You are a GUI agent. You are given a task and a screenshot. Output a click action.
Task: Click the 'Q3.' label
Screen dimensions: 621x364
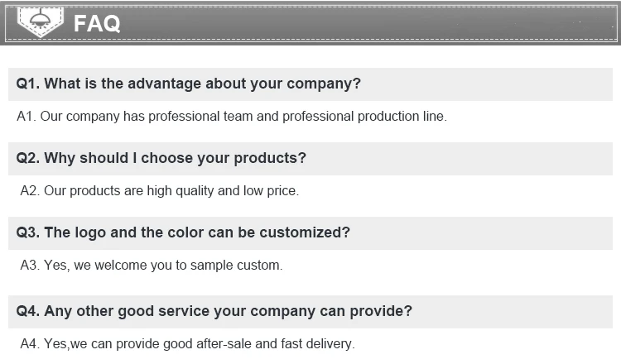click(x=27, y=232)
